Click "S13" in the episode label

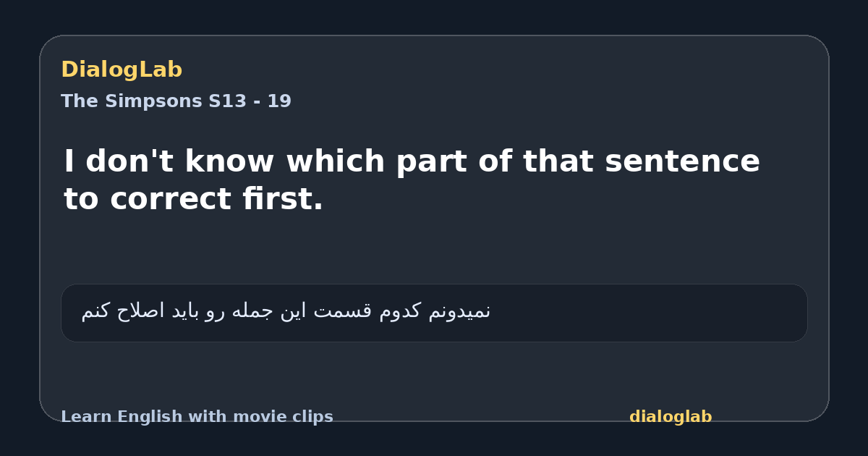tap(227, 101)
